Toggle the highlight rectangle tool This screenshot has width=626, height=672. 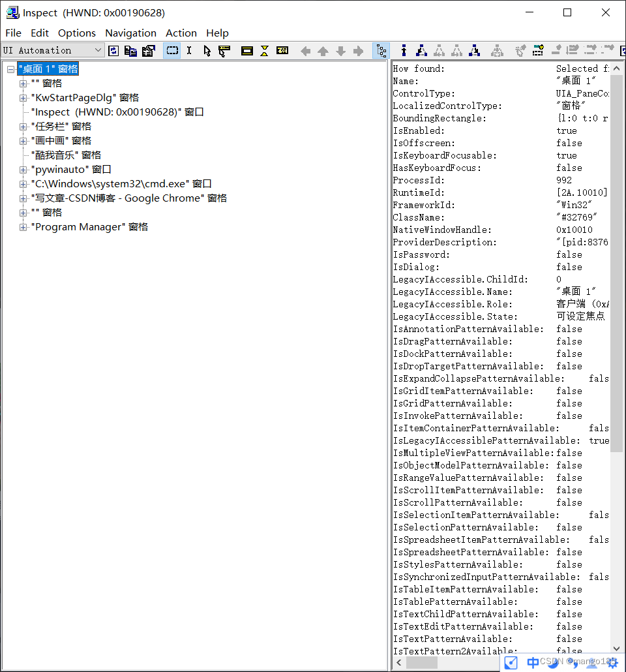[171, 50]
